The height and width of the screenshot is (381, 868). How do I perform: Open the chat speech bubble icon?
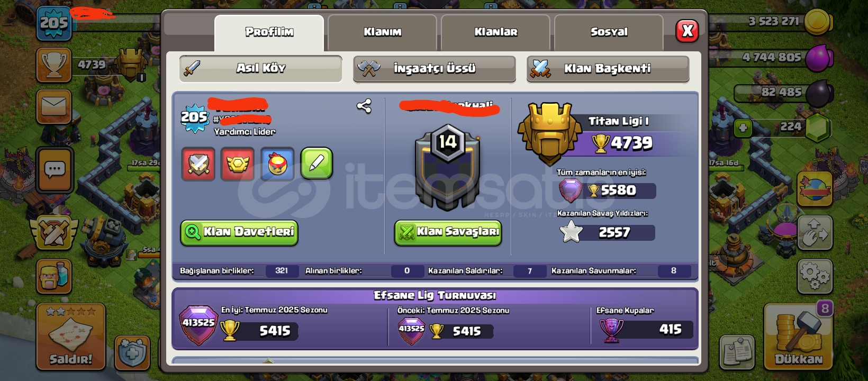(x=55, y=170)
